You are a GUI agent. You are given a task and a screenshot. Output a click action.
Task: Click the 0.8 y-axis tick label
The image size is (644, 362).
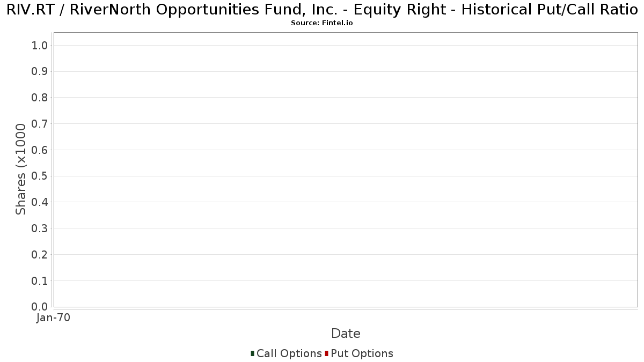(x=40, y=98)
